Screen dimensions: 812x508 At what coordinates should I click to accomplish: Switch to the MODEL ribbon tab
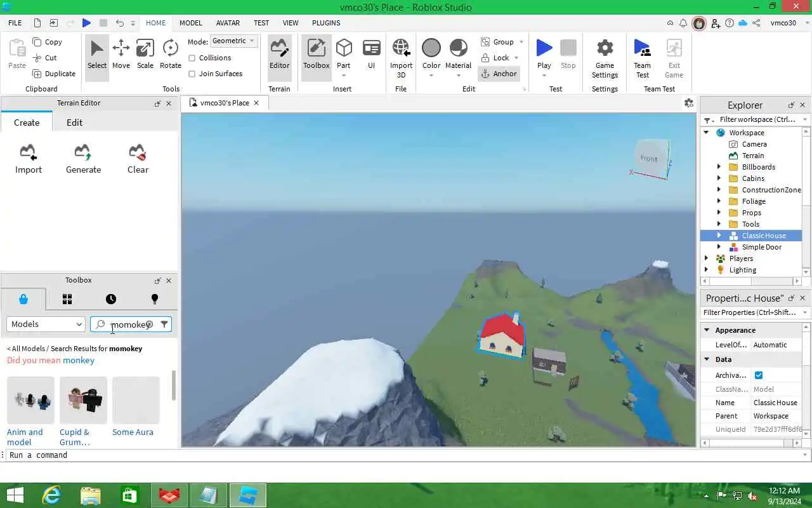point(190,23)
